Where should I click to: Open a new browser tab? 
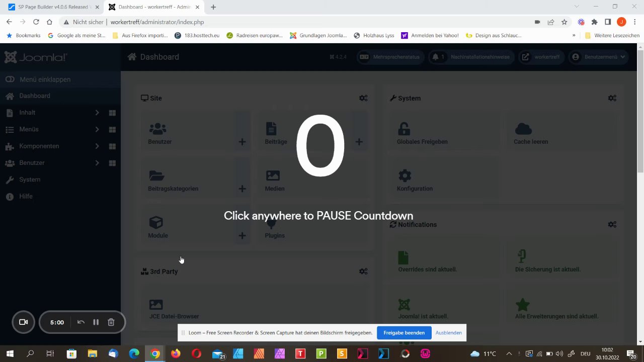coord(213,7)
